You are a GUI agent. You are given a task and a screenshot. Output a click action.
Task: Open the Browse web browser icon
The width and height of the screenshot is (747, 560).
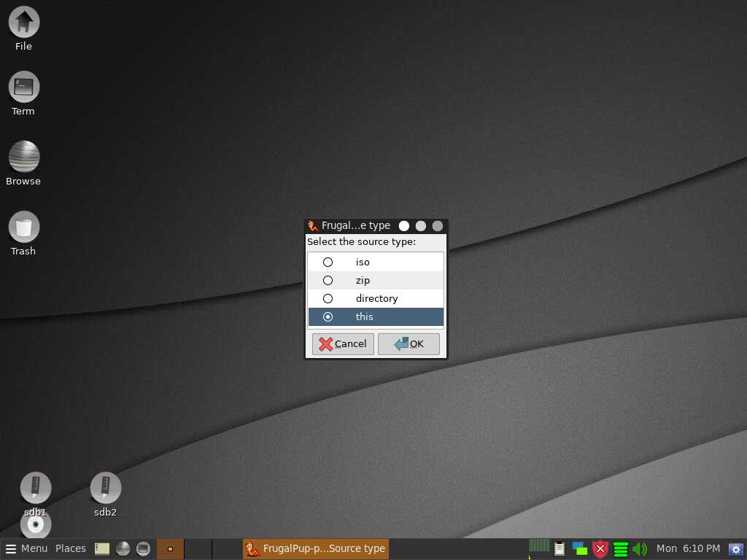tap(23, 157)
